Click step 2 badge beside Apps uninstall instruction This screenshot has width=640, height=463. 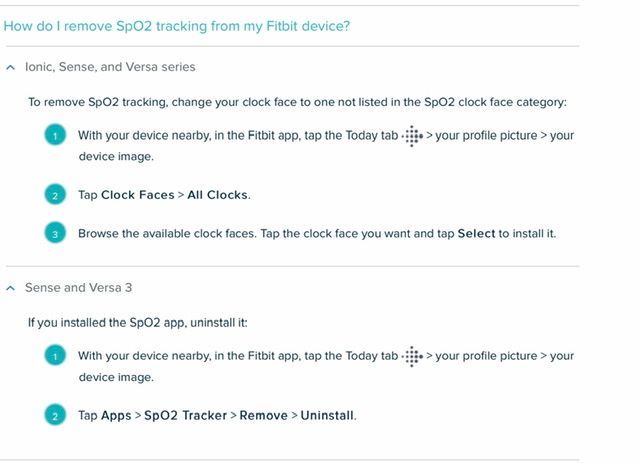point(55,415)
